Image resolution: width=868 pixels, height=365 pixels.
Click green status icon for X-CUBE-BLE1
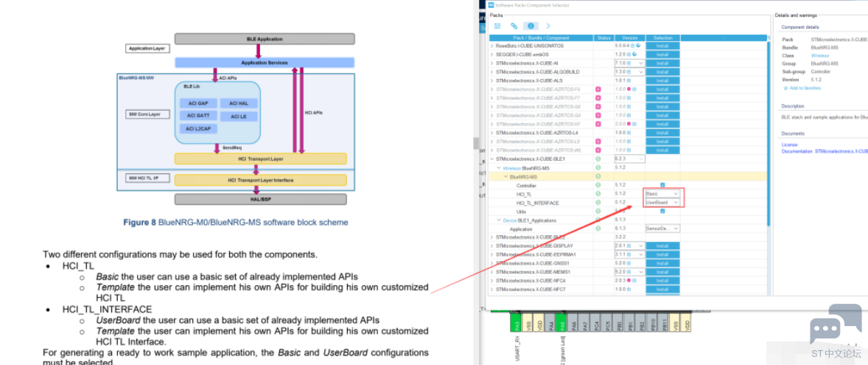click(x=598, y=159)
